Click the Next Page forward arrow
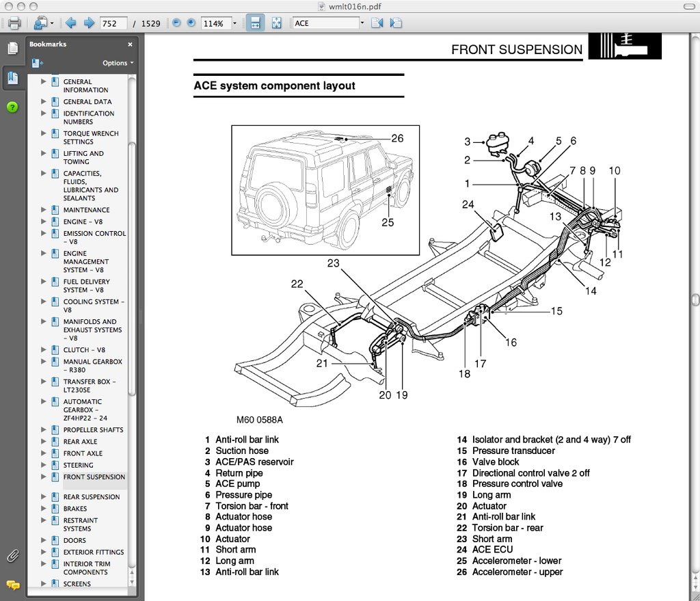 (x=87, y=23)
